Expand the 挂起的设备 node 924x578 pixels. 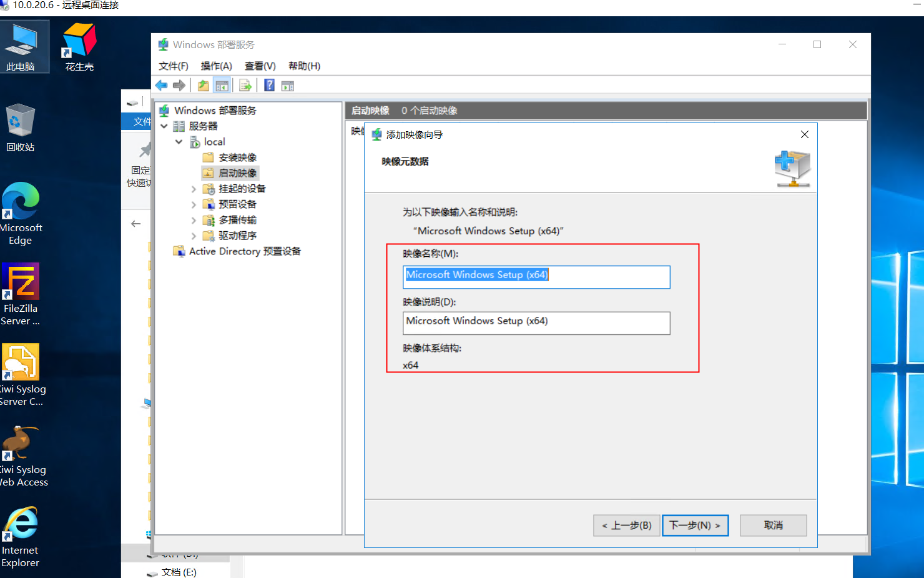point(194,189)
